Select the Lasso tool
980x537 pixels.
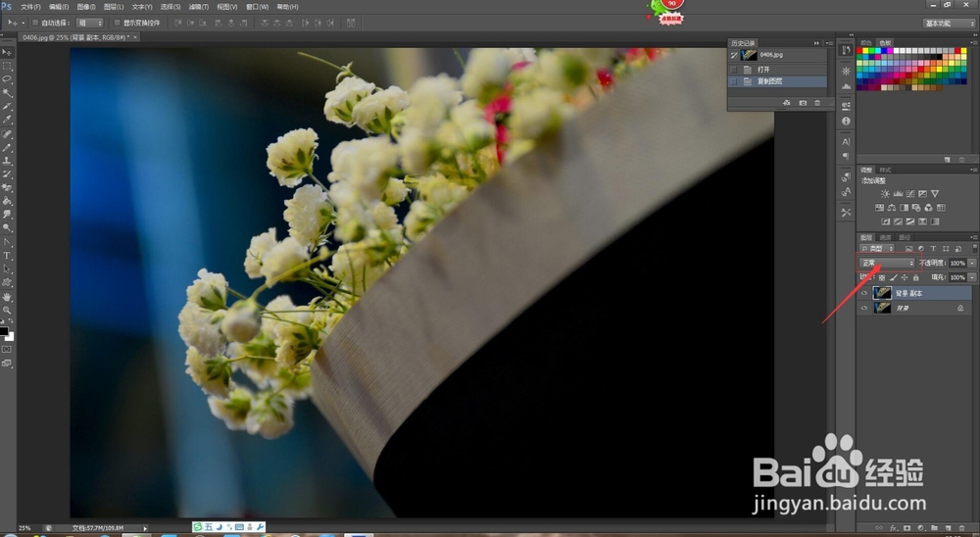click(7, 79)
